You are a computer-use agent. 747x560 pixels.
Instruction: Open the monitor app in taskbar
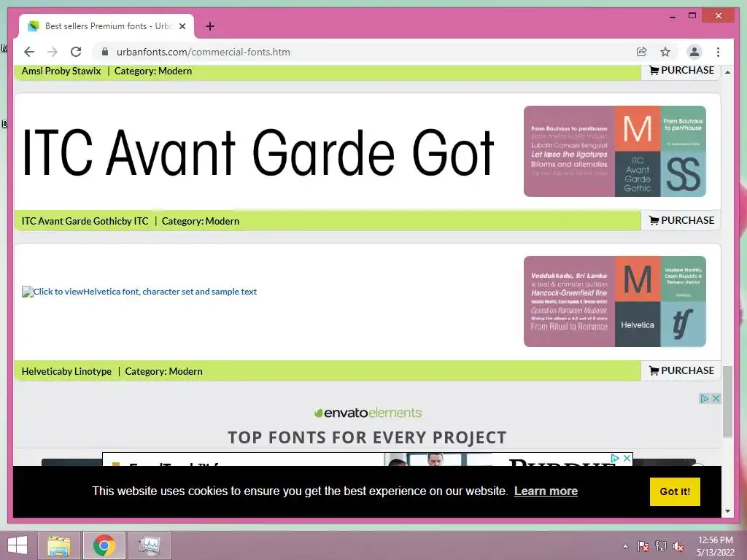[x=149, y=545]
